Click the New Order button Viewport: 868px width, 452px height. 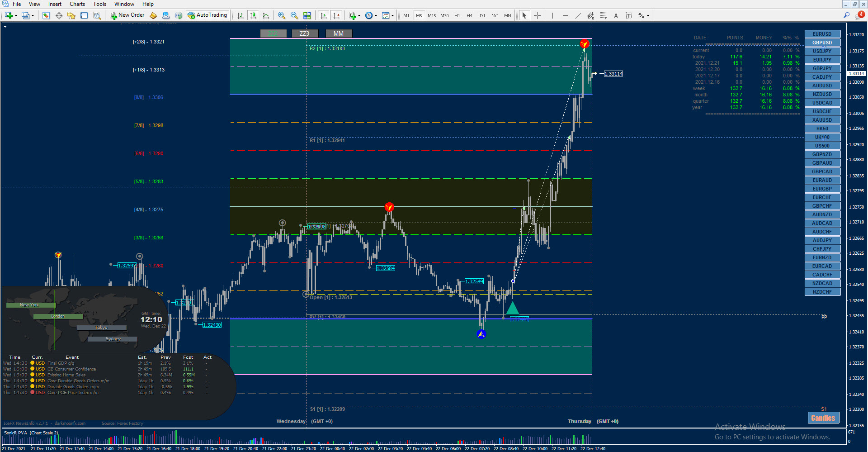(x=127, y=15)
